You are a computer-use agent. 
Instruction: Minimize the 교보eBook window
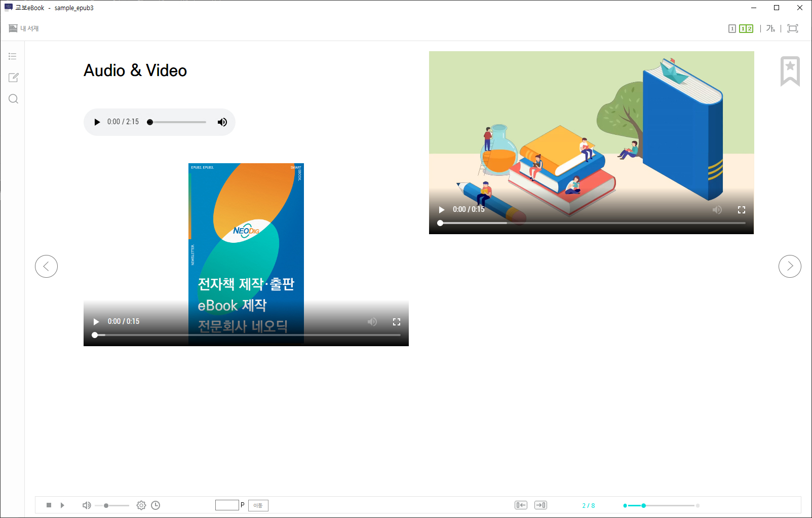754,8
